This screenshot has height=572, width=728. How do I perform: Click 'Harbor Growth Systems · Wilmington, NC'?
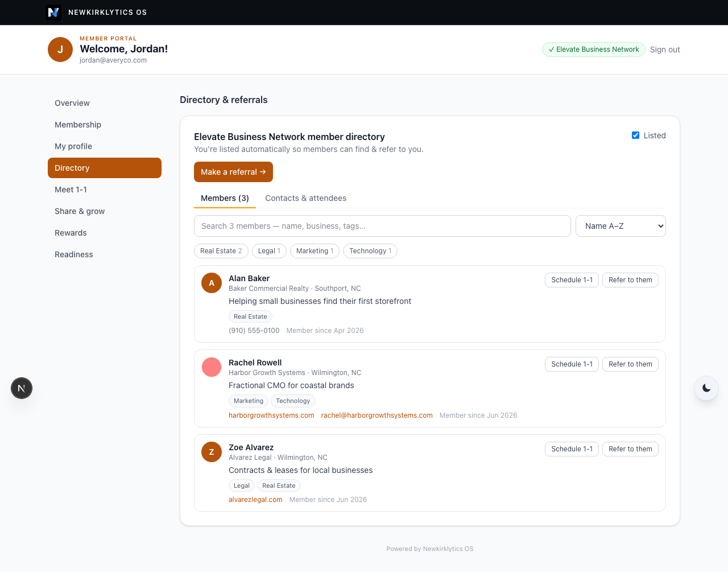pos(295,373)
